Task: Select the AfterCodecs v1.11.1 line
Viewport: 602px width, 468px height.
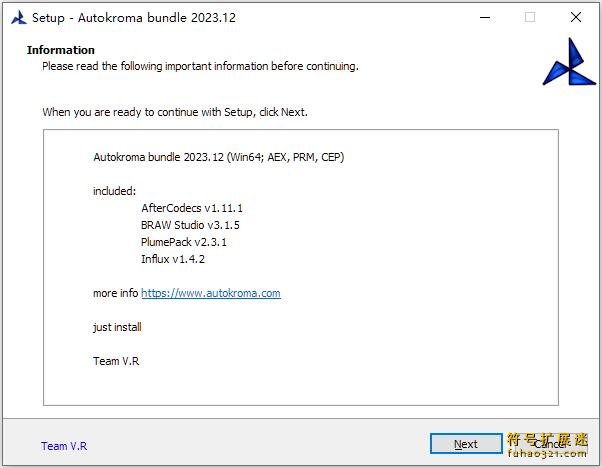Action: 192,208
